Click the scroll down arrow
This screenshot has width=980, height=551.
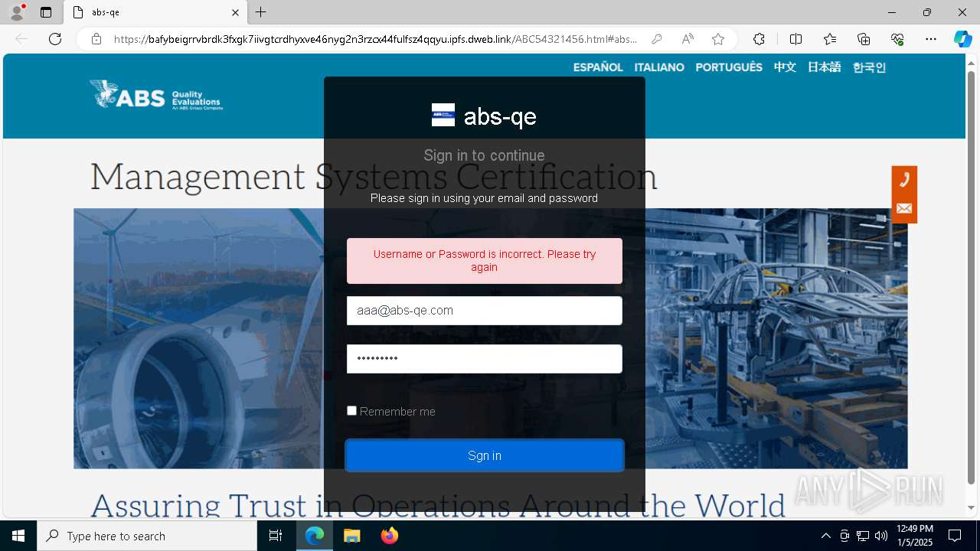click(972, 507)
